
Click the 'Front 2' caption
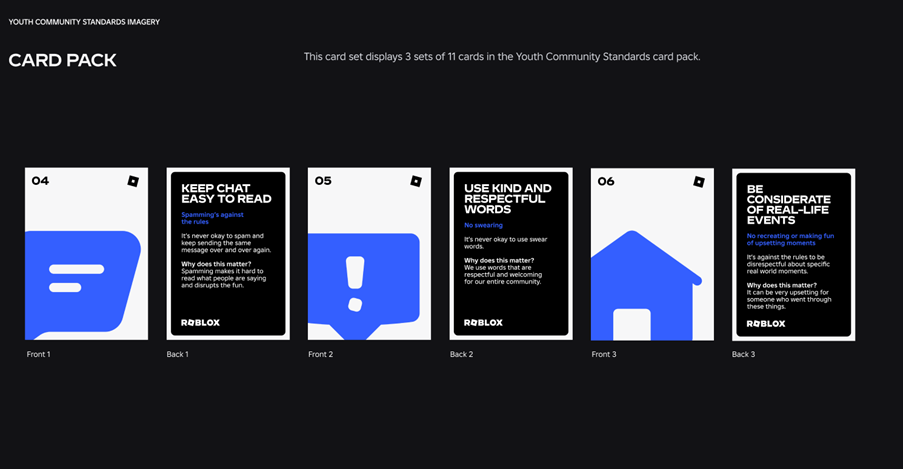tap(321, 354)
